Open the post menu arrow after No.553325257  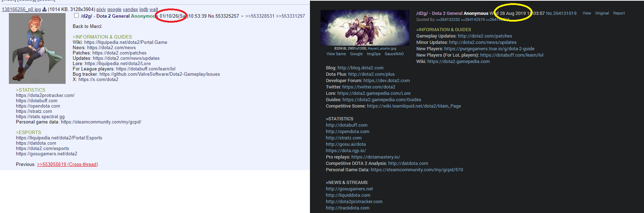[x=242, y=16]
